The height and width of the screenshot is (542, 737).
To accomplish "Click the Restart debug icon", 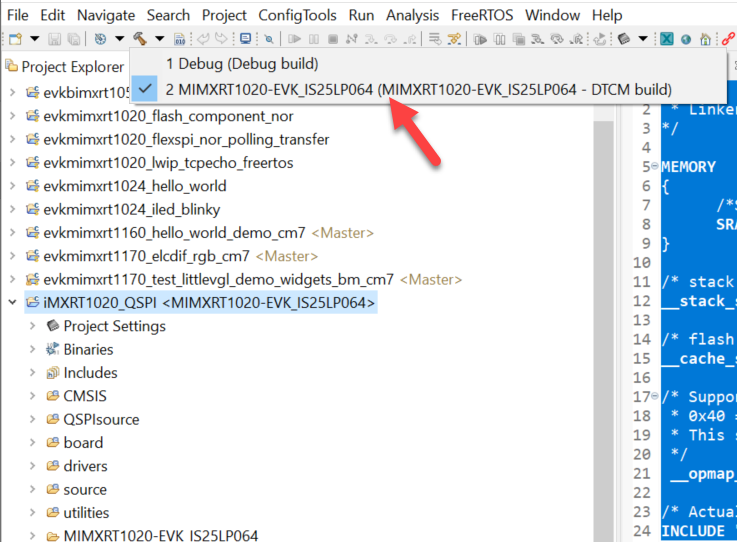I will [x=599, y=39].
